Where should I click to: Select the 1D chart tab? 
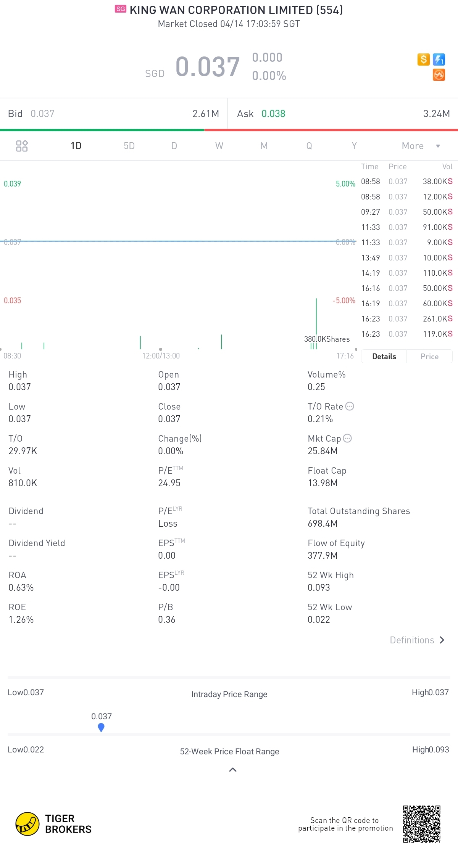click(x=76, y=146)
